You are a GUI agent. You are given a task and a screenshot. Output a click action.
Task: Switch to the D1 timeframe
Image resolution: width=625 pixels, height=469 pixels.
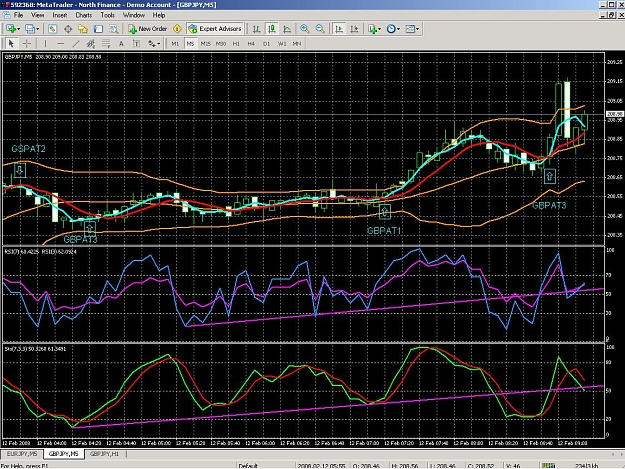[267, 43]
